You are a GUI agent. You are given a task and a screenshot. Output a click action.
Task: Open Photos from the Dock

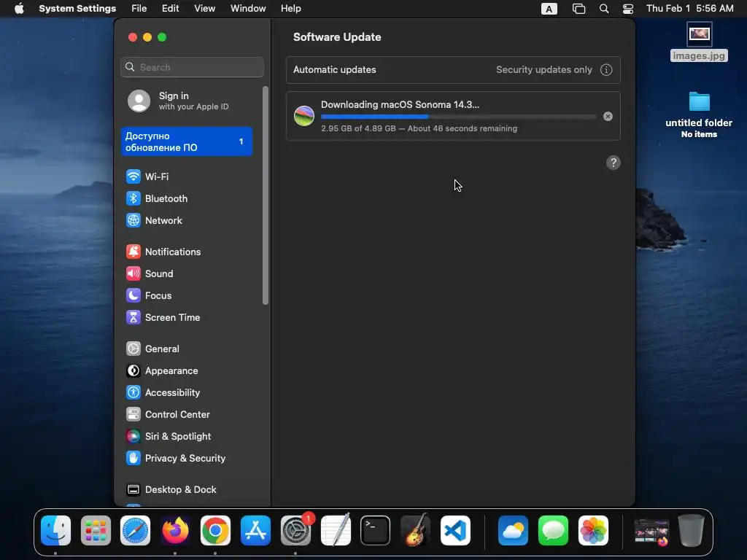593,531
